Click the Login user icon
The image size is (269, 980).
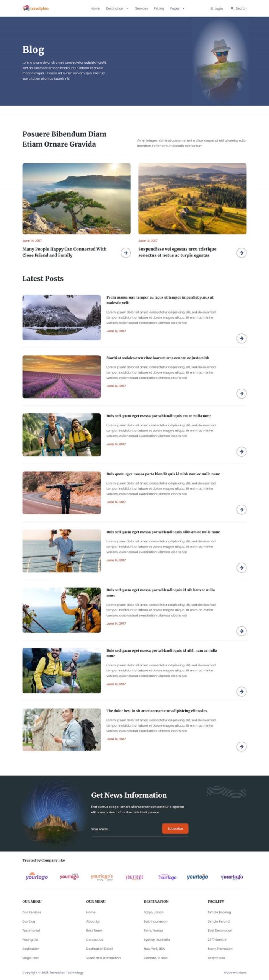tap(212, 8)
